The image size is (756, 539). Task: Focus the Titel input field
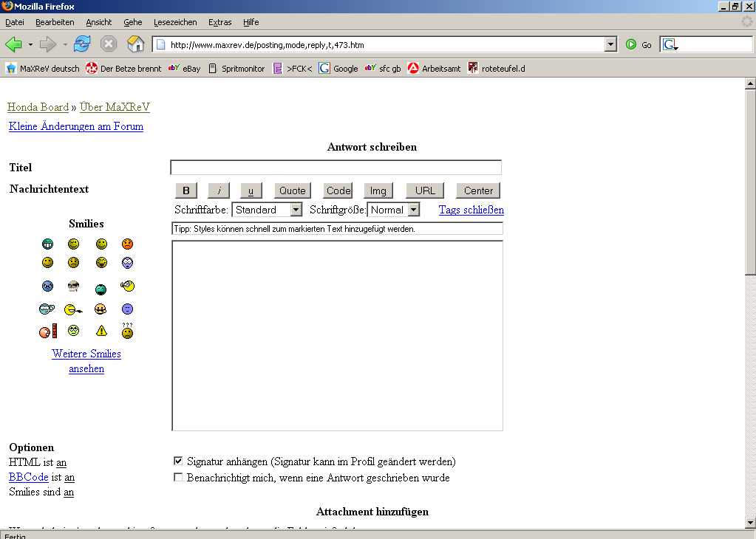336,168
